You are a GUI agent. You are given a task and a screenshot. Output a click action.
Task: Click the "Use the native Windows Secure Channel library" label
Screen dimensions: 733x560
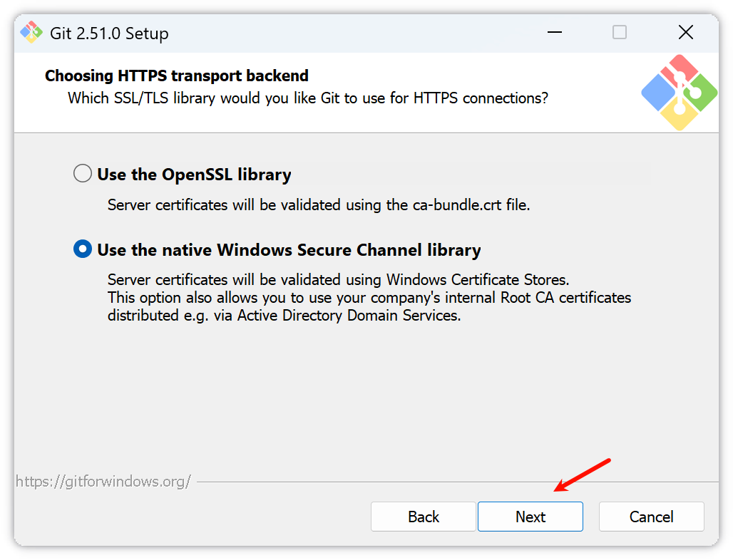289,250
